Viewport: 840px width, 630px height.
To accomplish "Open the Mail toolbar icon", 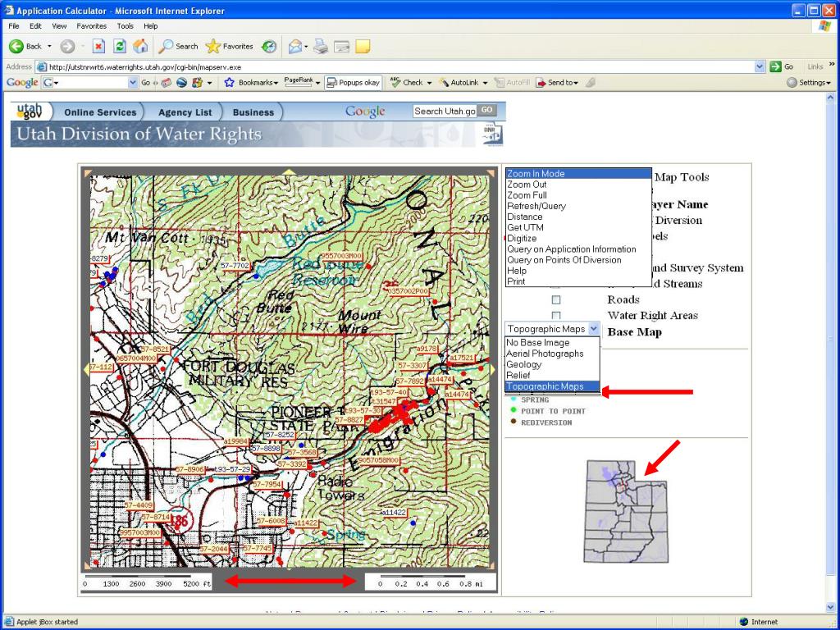I will click(x=296, y=47).
